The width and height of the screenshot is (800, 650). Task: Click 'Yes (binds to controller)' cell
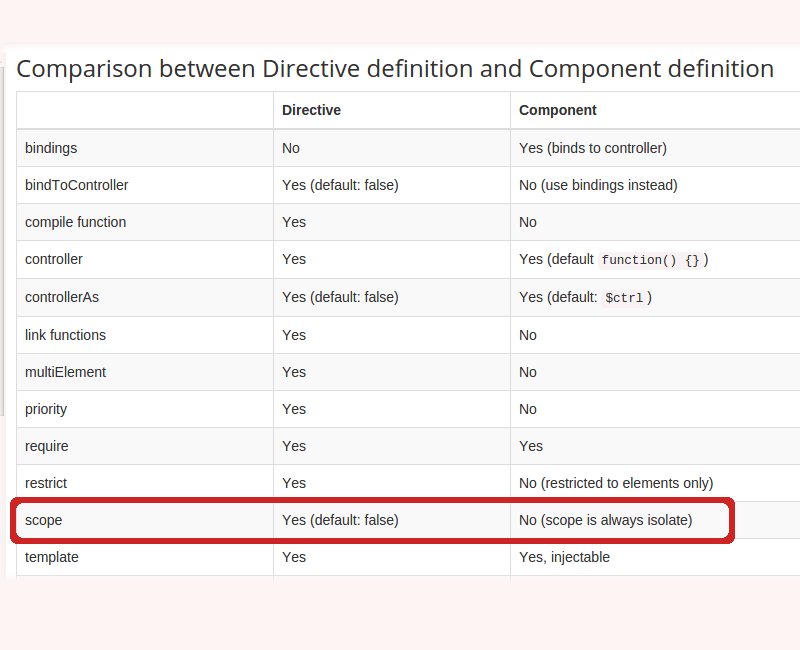(593, 148)
